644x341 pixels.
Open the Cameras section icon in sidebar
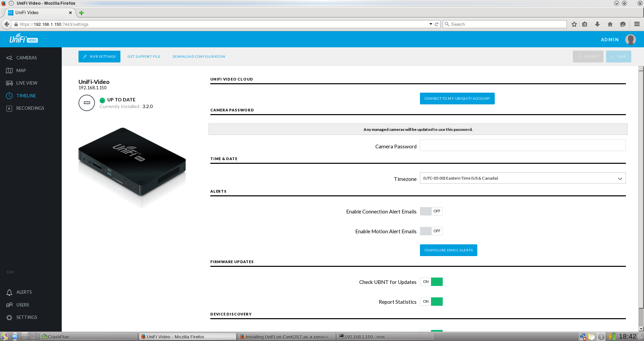tap(9, 58)
